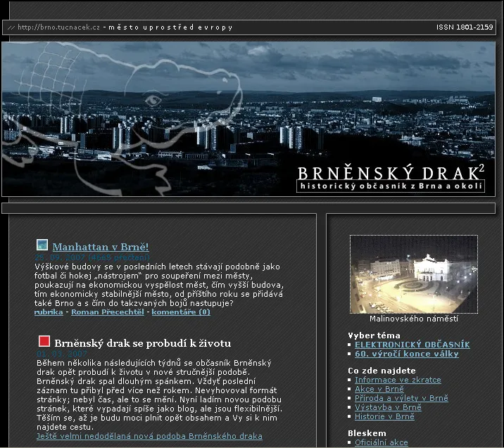Open the 'rubrika' category link
Image resolution: width=504 pixels, height=448 pixels.
tap(49, 312)
